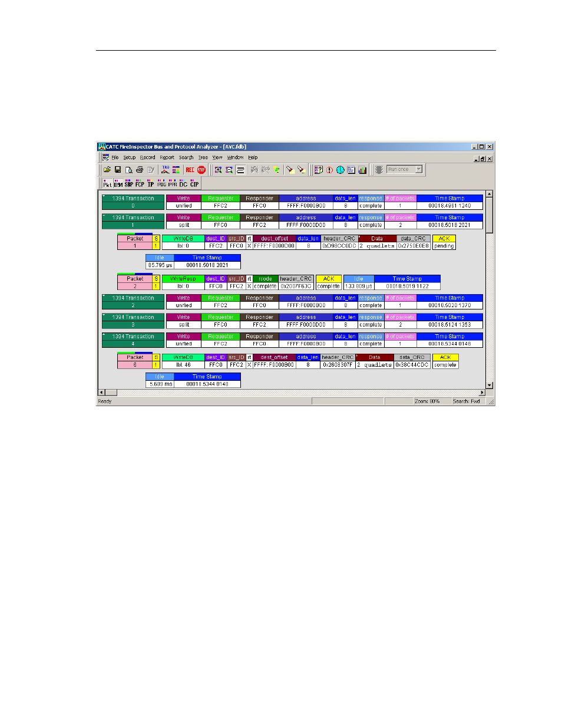This screenshot has width=562, height=728.
Task: Click the Open file folder icon
Action: (x=107, y=170)
